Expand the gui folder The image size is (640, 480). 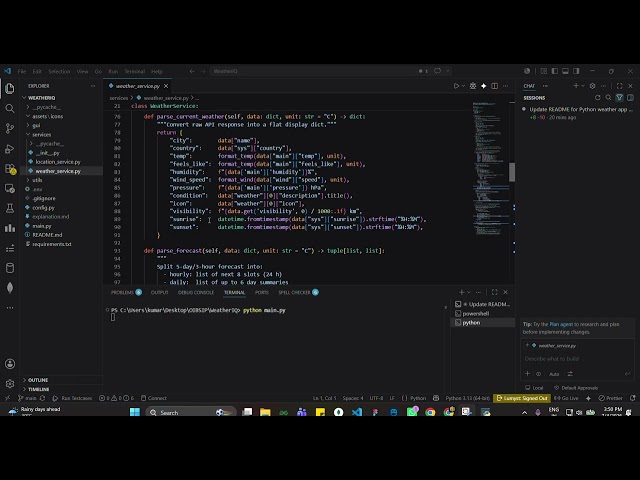[36, 125]
